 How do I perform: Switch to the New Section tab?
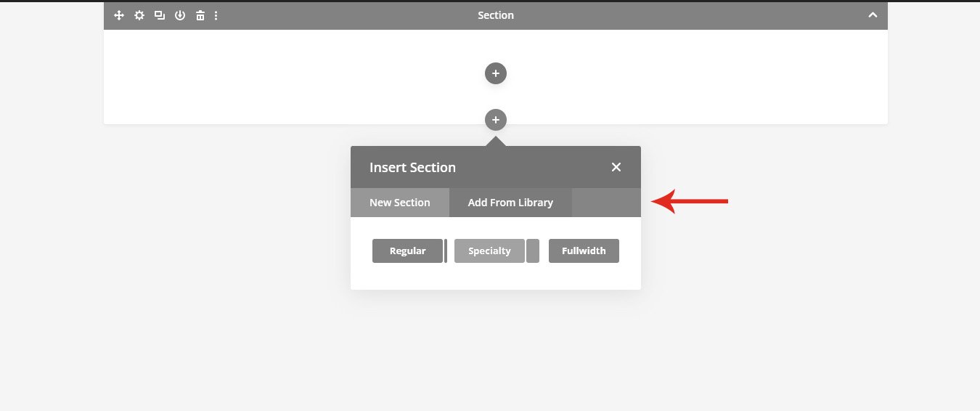[x=400, y=203]
